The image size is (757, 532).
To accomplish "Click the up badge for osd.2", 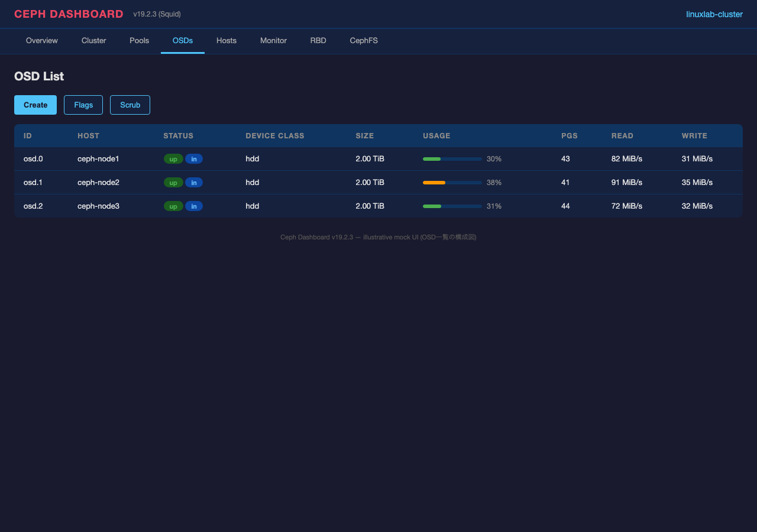I will (x=173, y=206).
